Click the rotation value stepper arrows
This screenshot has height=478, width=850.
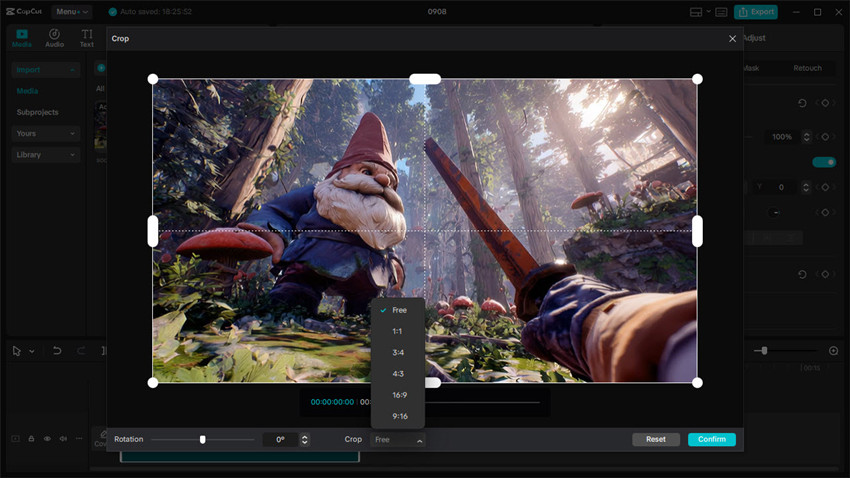coord(305,440)
